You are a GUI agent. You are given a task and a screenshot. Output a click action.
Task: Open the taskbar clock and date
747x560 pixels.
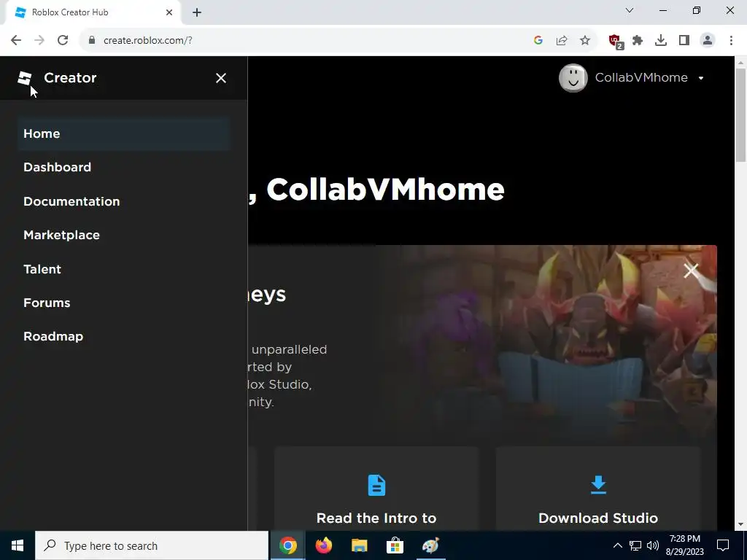coord(684,545)
